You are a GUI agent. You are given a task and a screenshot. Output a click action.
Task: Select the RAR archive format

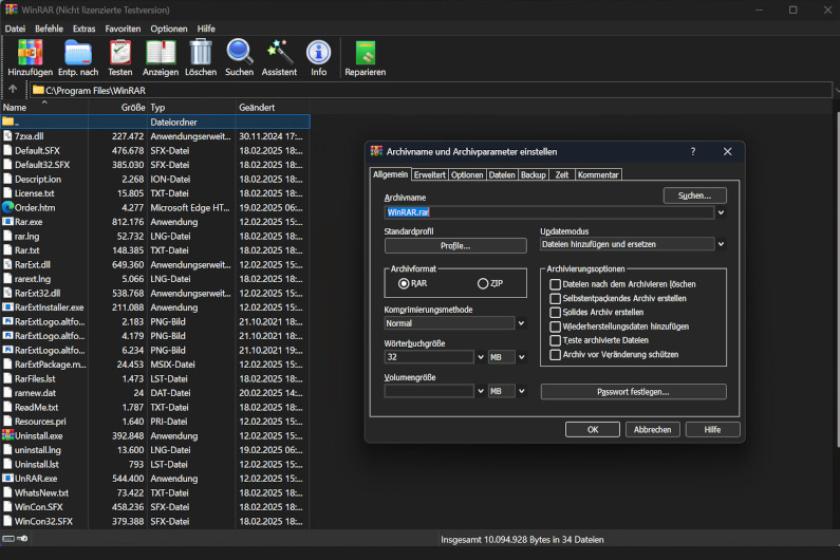(404, 283)
